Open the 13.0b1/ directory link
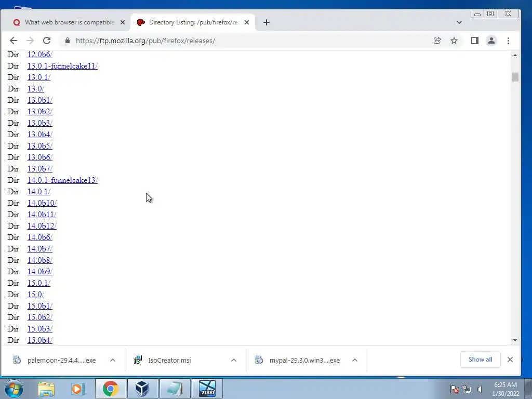Image resolution: width=532 pixels, height=399 pixels. pos(39,100)
